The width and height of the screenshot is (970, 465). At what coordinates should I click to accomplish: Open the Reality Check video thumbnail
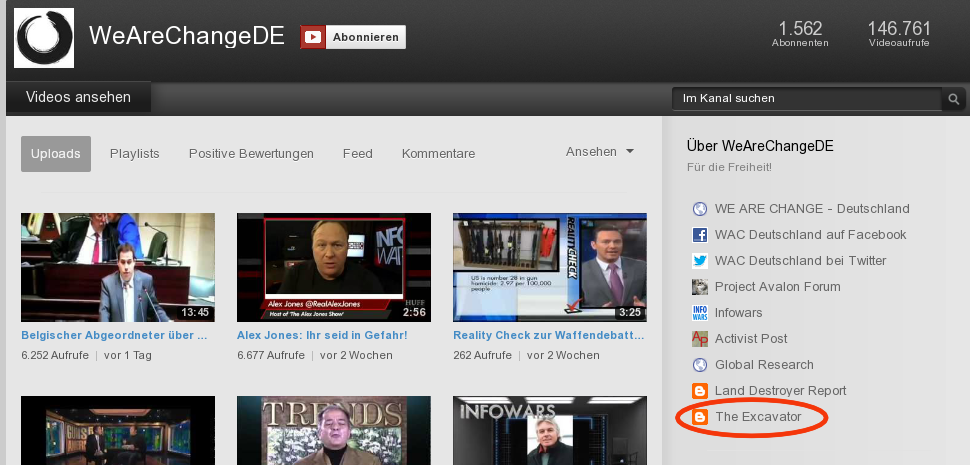(x=550, y=267)
